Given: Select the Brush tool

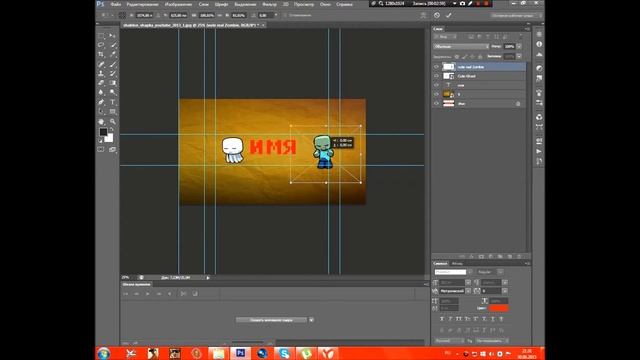Looking at the screenshot, I should tap(113, 64).
